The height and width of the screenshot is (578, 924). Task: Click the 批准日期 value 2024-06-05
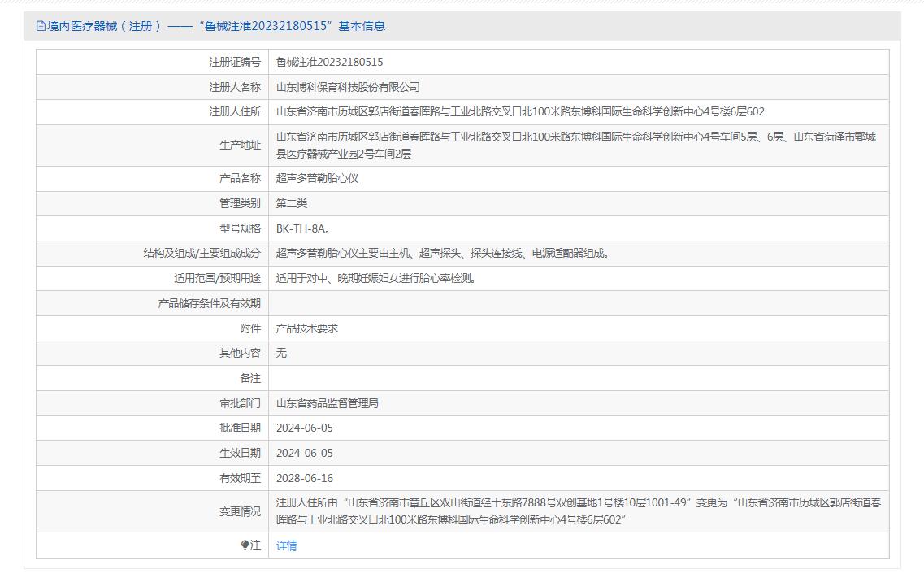click(x=304, y=428)
